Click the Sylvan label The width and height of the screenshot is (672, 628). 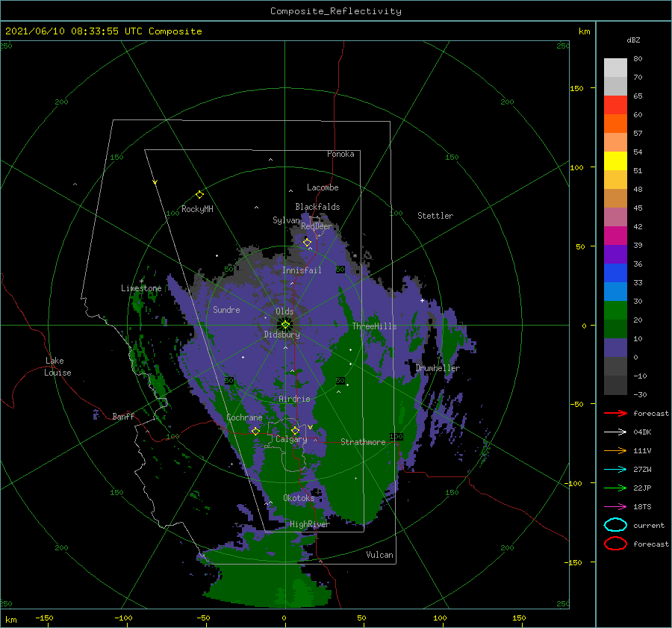[286, 220]
